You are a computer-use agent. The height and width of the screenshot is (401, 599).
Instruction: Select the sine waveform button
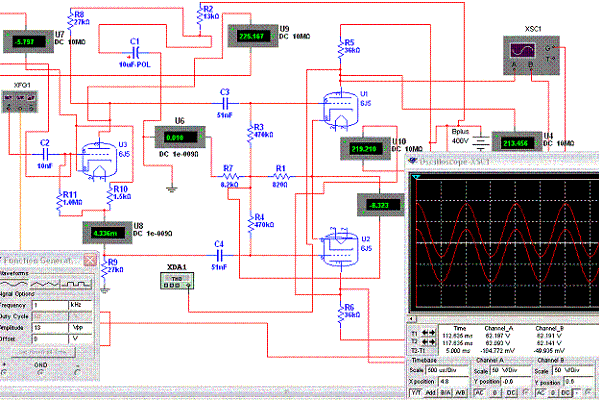click(13, 284)
